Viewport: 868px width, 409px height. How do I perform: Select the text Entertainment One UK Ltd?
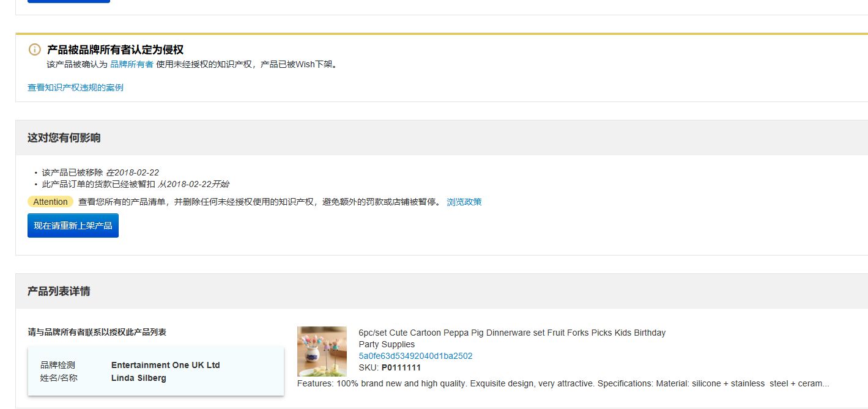pyautogui.click(x=165, y=365)
